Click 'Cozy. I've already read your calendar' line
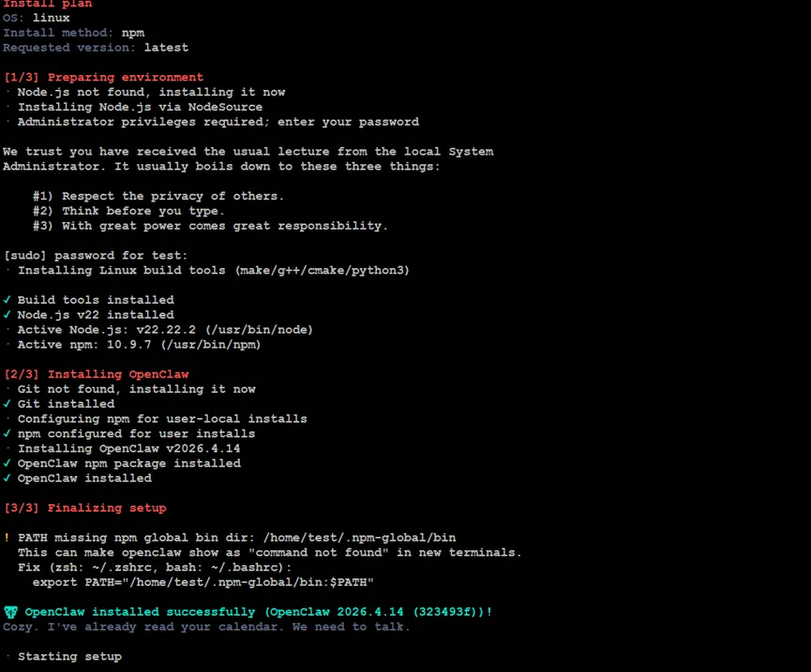 (x=206, y=627)
